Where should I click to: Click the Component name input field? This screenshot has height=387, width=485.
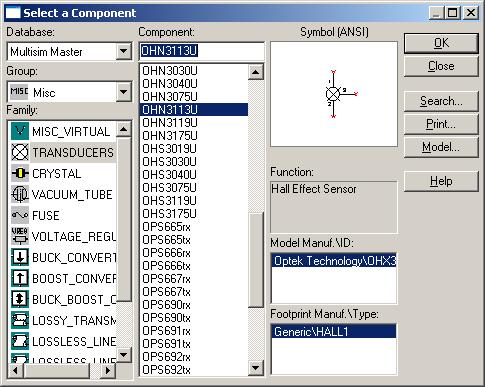(x=202, y=51)
